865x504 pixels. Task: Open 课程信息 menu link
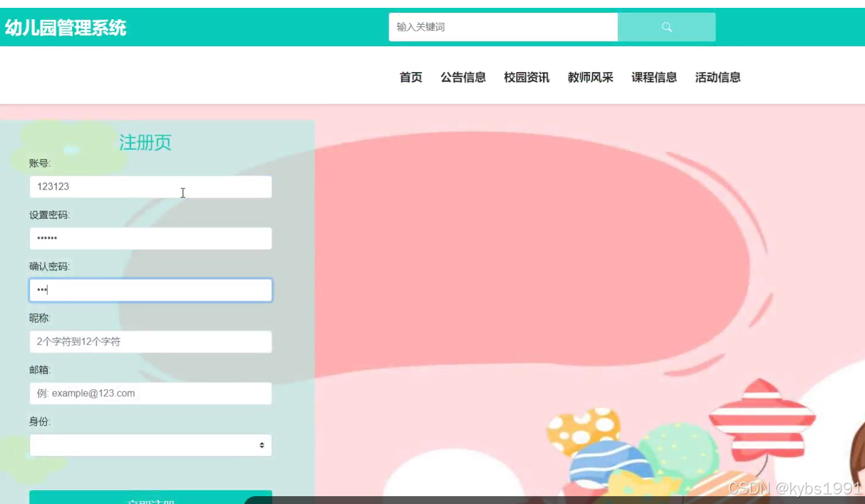click(654, 77)
